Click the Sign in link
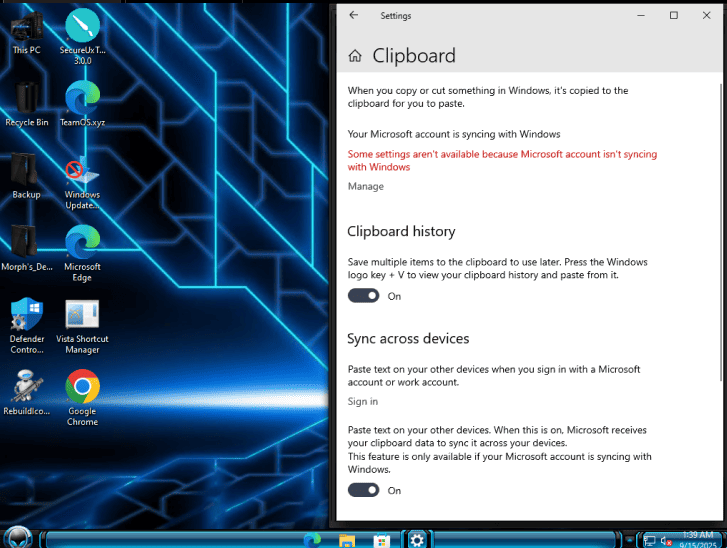This screenshot has width=727, height=548. (362, 402)
